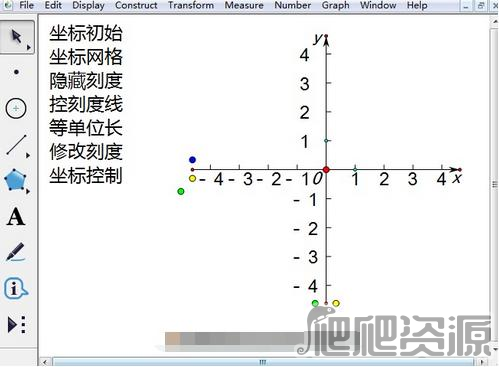The image size is (499, 367).
Task: Open the Display menu
Action: 88,5
